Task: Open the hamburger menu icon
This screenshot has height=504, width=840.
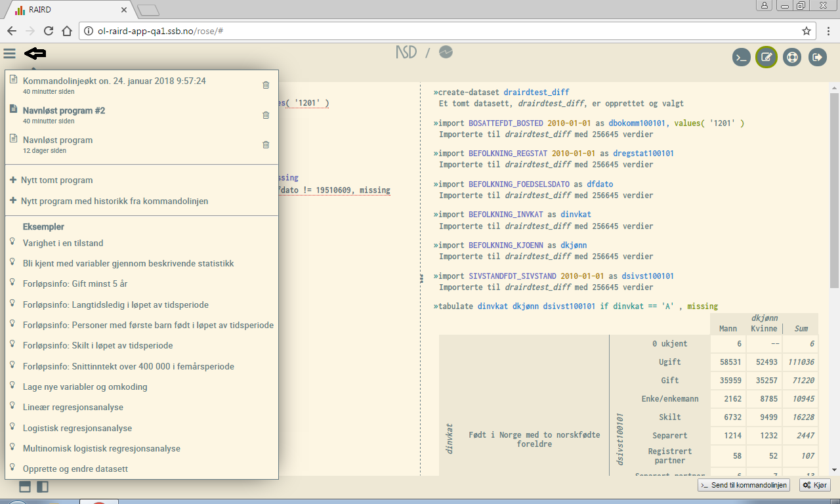Action: pos(9,53)
